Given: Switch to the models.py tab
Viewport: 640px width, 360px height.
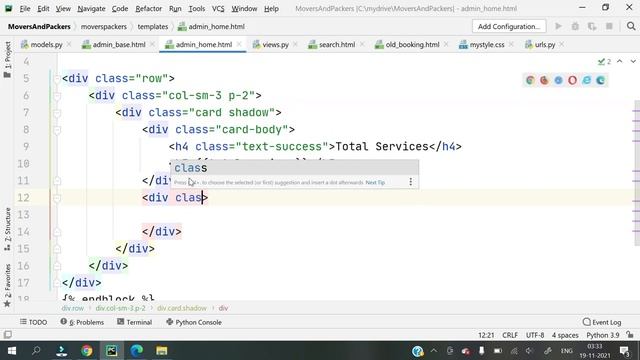Looking at the screenshot, I should point(46,44).
